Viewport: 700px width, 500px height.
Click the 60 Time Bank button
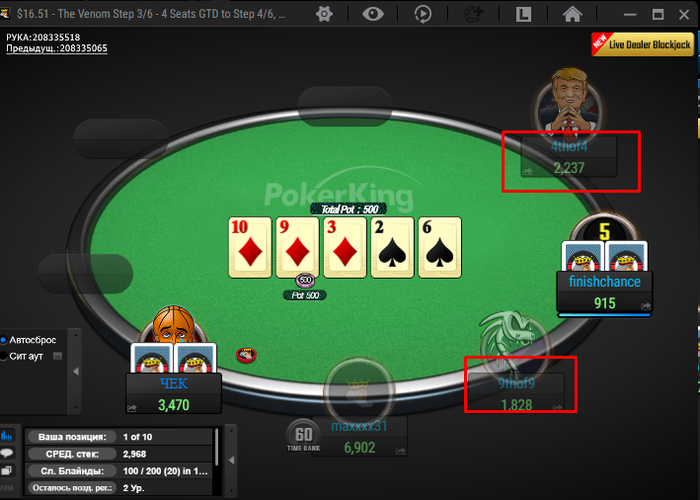tap(304, 438)
